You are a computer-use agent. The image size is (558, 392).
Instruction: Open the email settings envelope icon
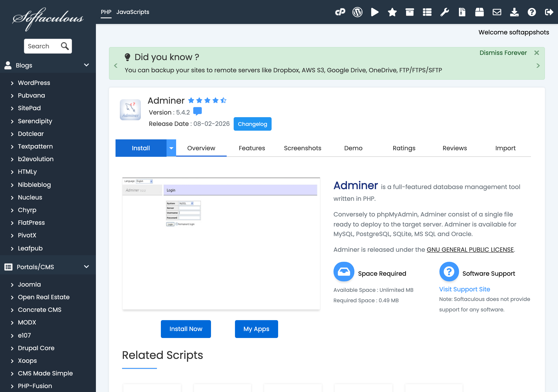pos(497,12)
